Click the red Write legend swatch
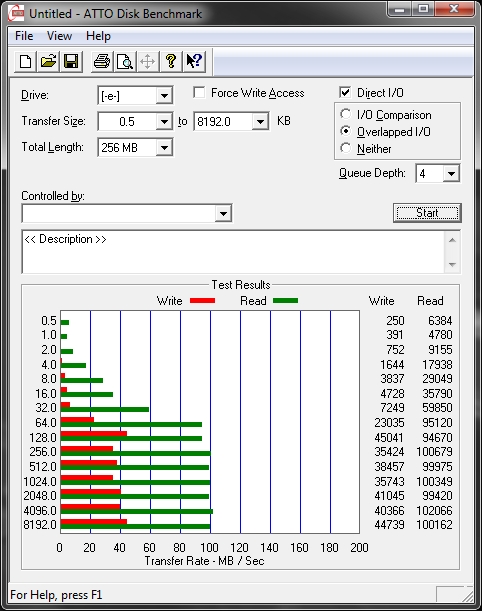Image resolution: width=482 pixels, height=611 pixels. point(202,300)
